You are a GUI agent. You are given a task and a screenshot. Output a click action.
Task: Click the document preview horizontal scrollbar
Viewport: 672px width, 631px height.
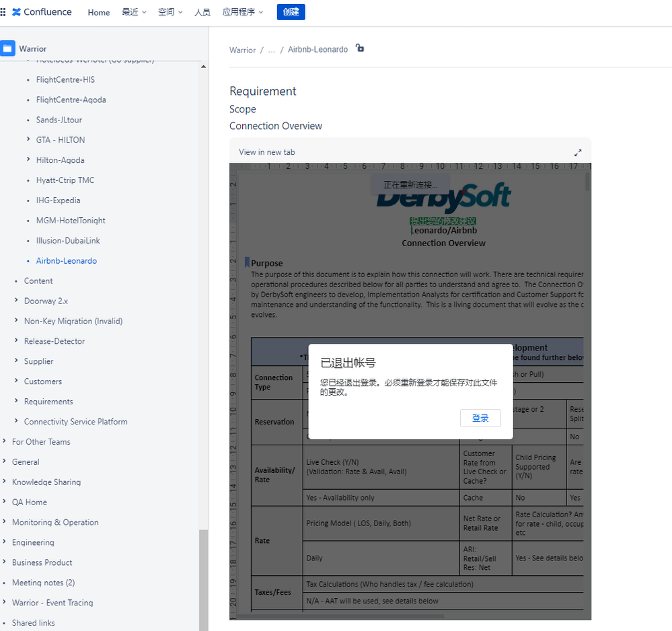click(341, 616)
